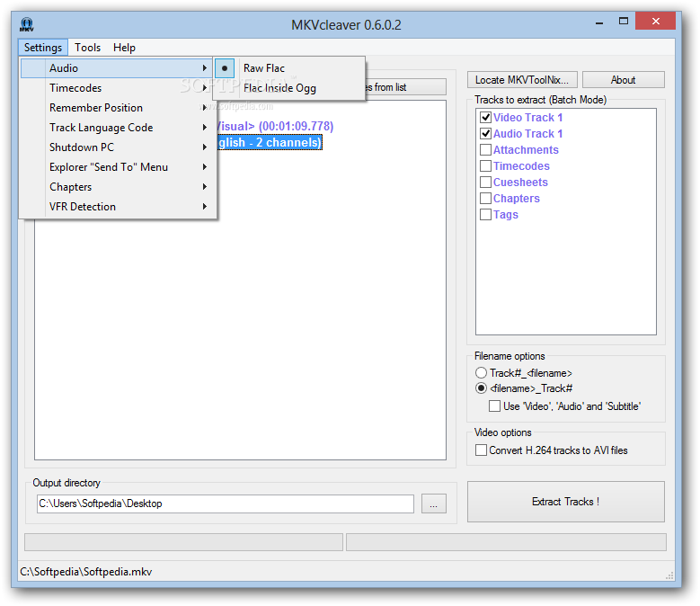Open Chapters settings submenu
700x606 pixels.
117,187
